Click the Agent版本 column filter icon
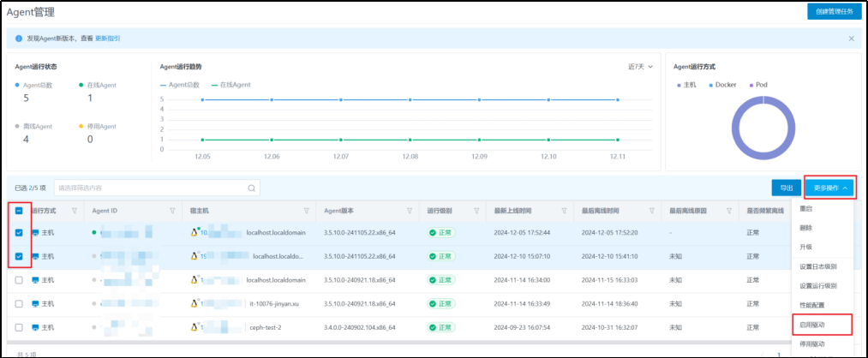This screenshot has width=868, height=358. (x=410, y=211)
